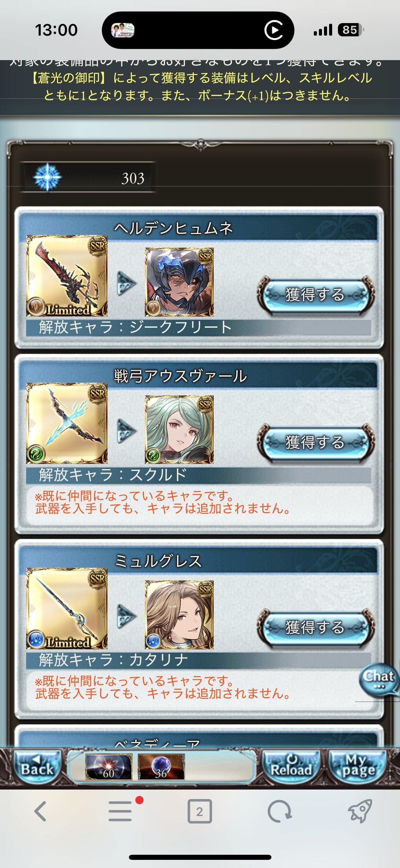Tap the quest shortcut showing 60
The width and height of the screenshot is (400, 868).
(x=109, y=767)
